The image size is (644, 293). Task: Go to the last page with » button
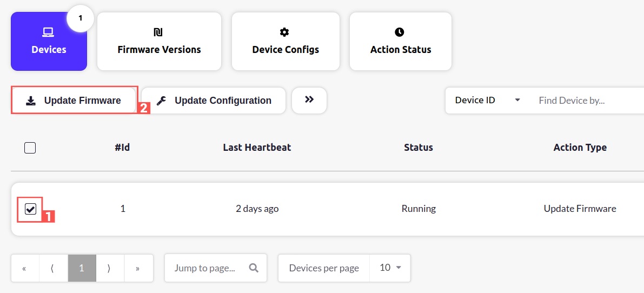[138, 268]
